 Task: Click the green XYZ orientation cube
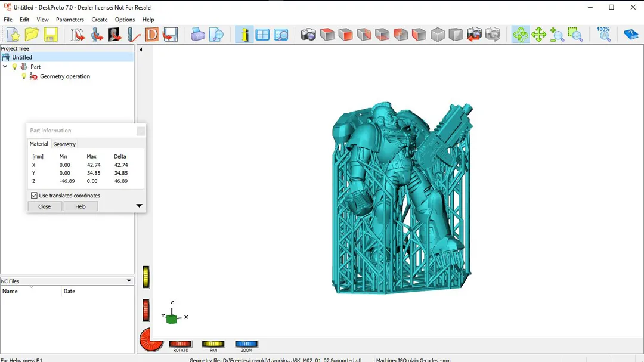[172, 318]
